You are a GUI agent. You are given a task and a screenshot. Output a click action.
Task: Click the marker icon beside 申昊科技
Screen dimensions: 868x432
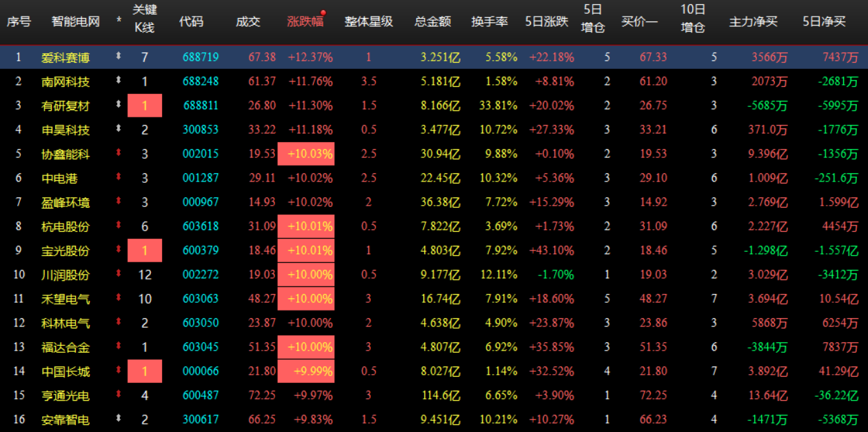pyautogui.click(x=119, y=129)
